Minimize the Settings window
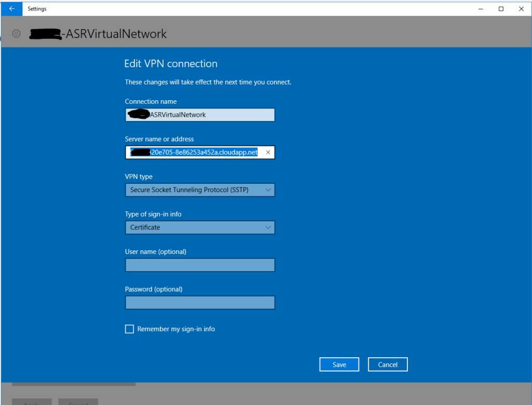 tap(477, 8)
